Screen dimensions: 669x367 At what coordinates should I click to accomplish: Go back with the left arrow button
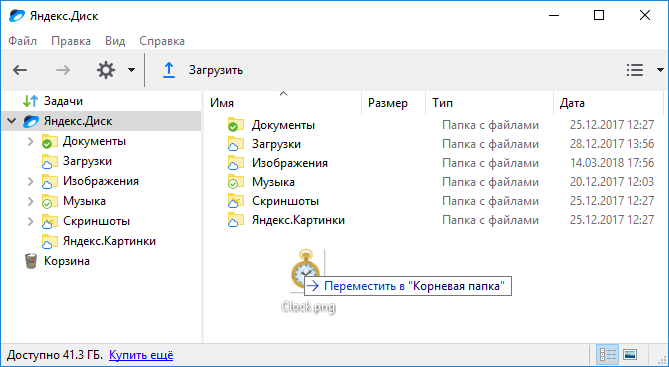(20, 70)
